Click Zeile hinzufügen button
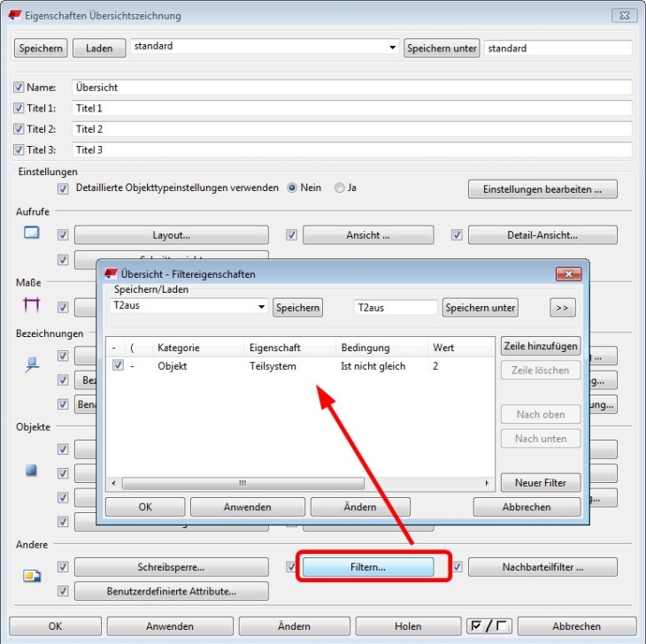646x644 pixels. [x=541, y=346]
